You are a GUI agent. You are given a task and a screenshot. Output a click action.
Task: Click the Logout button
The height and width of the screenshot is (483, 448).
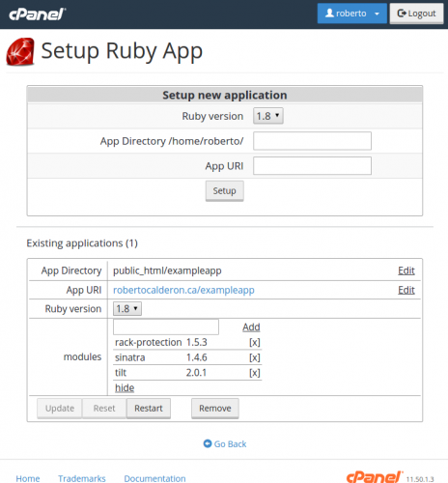[416, 14]
